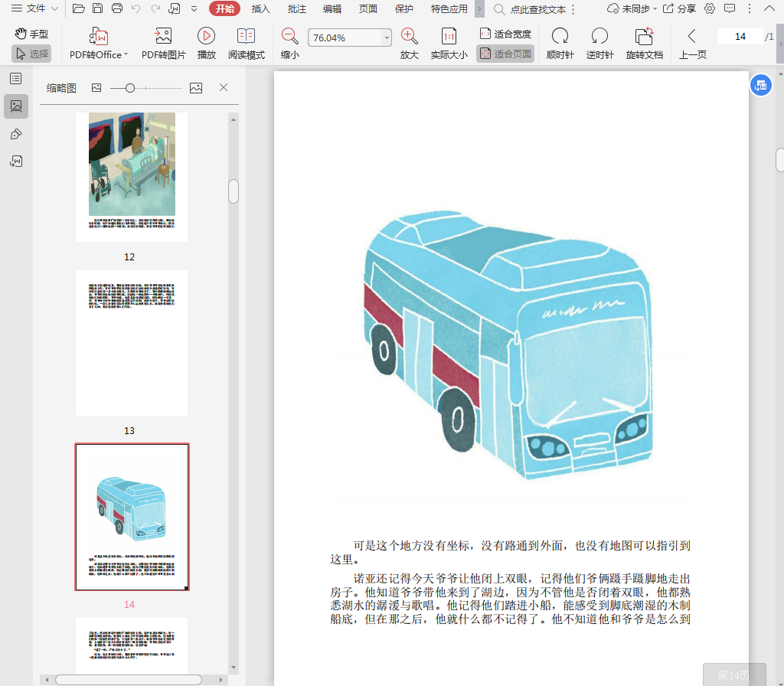Screen dimensions: 784x686
Task: Zoom in using 放大 magnifier icon
Action: pos(410,36)
